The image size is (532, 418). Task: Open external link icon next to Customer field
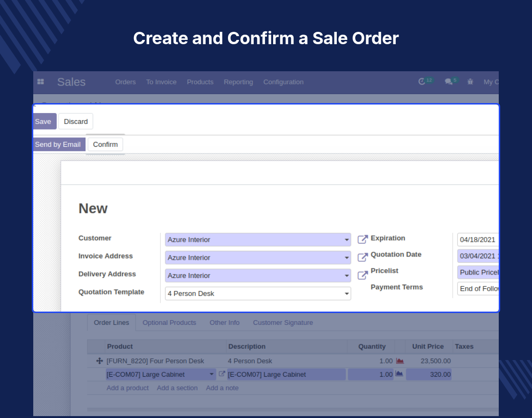coord(363,239)
